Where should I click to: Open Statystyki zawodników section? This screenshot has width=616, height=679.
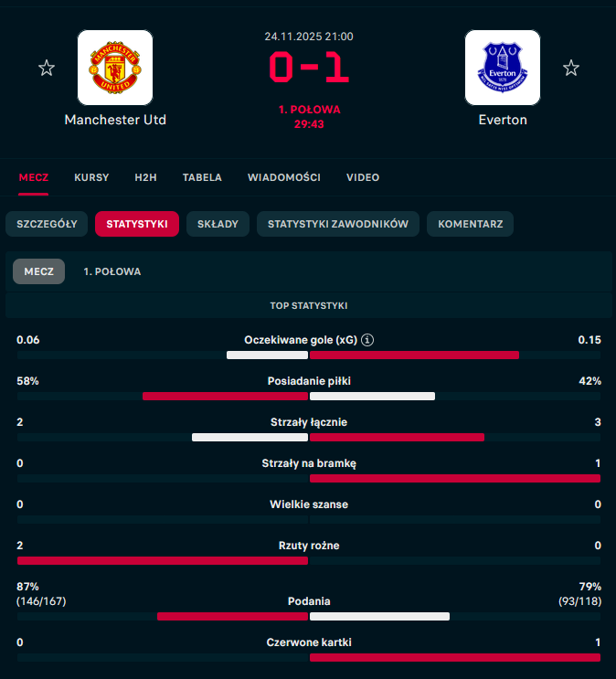338,224
